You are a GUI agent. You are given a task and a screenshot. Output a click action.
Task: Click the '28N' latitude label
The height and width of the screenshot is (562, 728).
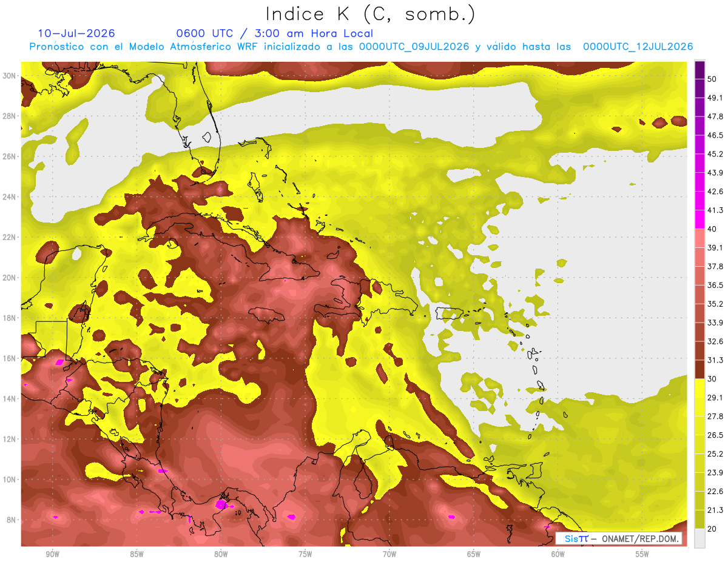click(9, 116)
